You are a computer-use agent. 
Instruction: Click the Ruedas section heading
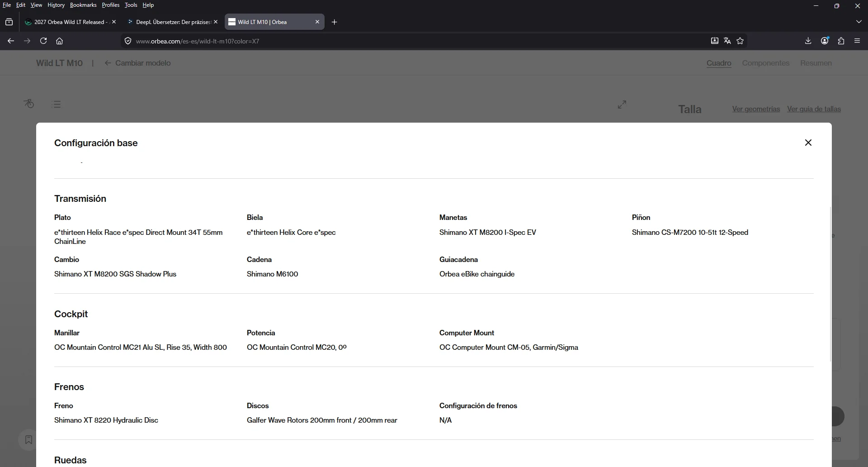(x=70, y=460)
